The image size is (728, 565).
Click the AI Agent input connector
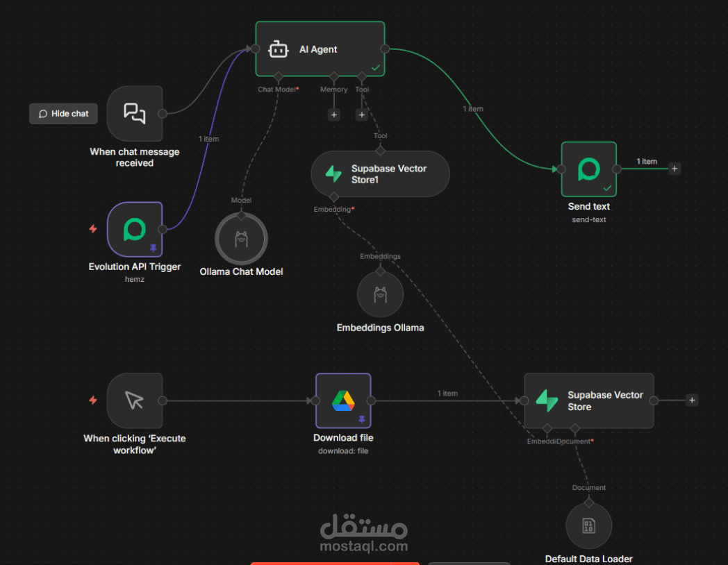click(x=255, y=49)
